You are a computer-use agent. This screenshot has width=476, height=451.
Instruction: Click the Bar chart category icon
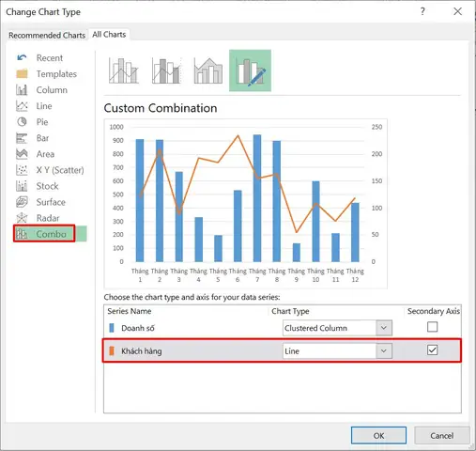(x=22, y=138)
